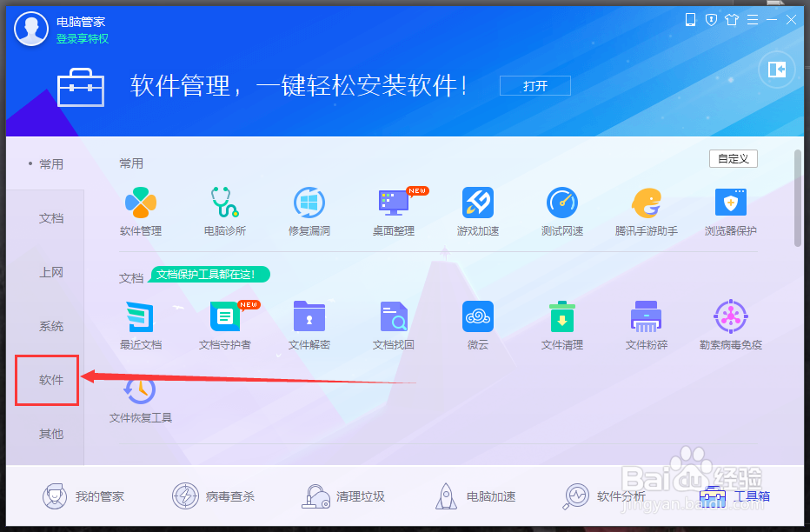
Task: Launch 电脑诊所 stethoscope icon
Action: point(225,203)
